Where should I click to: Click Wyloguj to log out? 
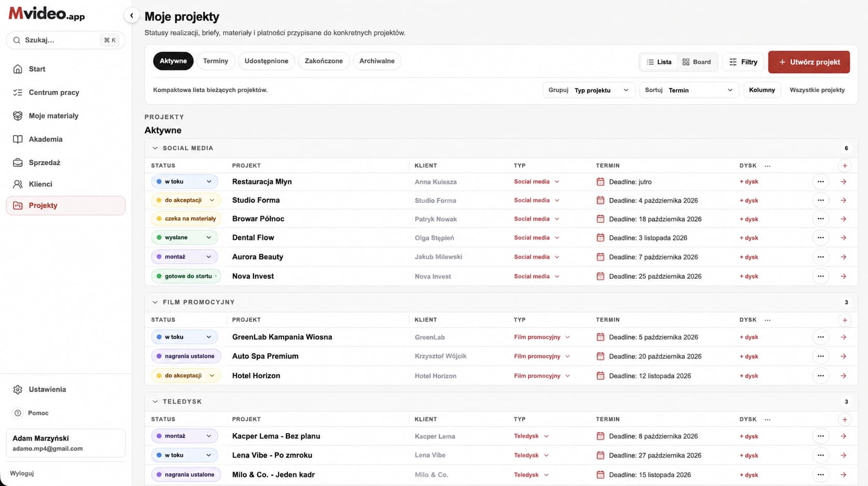click(x=22, y=473)
